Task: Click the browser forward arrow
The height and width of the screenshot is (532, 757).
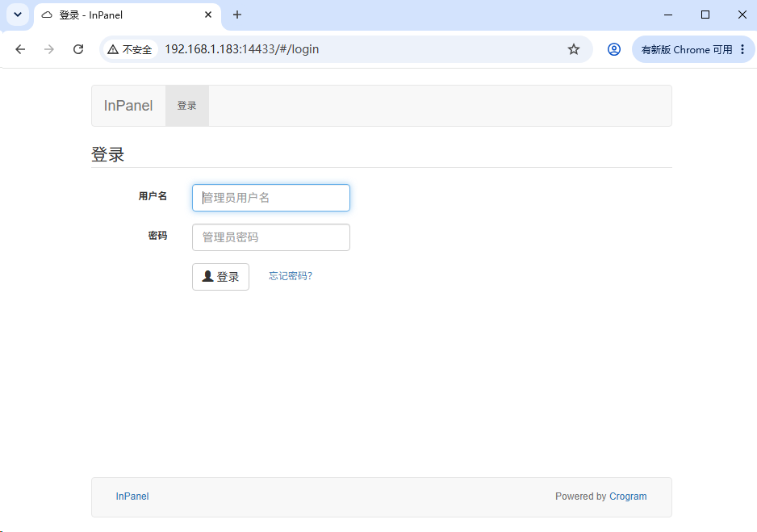Action: pos(48,49)
